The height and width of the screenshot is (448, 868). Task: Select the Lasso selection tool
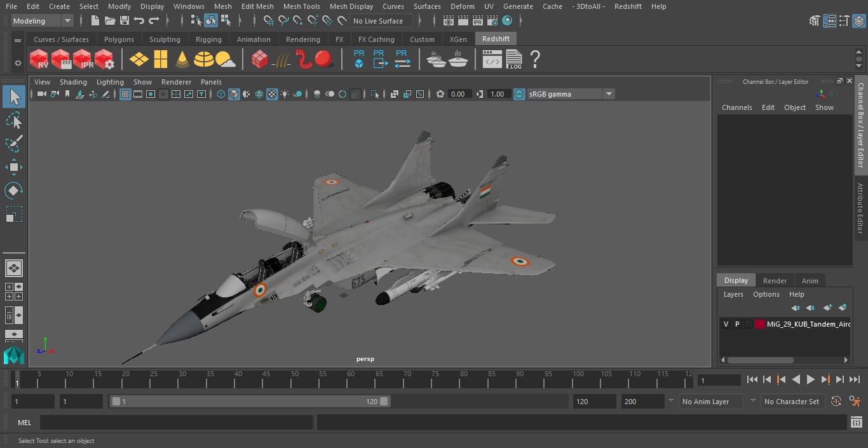click(x=14, y=120)
